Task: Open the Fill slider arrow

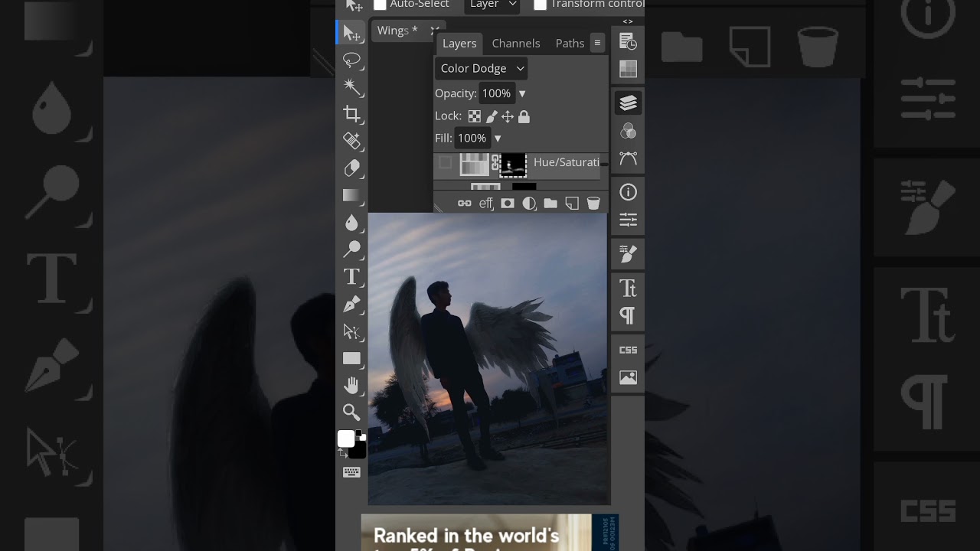Action: click(498, 139)
